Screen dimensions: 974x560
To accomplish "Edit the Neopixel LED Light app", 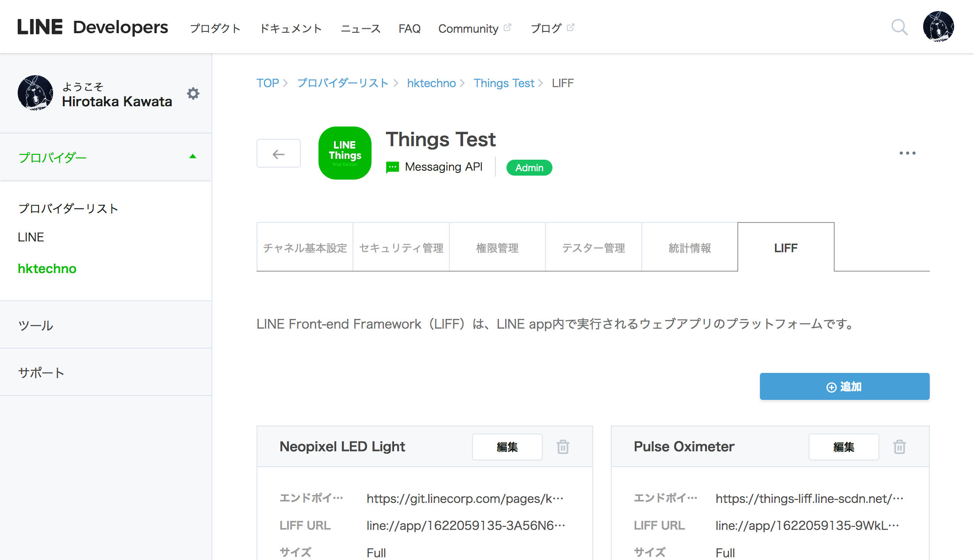I will 507,447.
